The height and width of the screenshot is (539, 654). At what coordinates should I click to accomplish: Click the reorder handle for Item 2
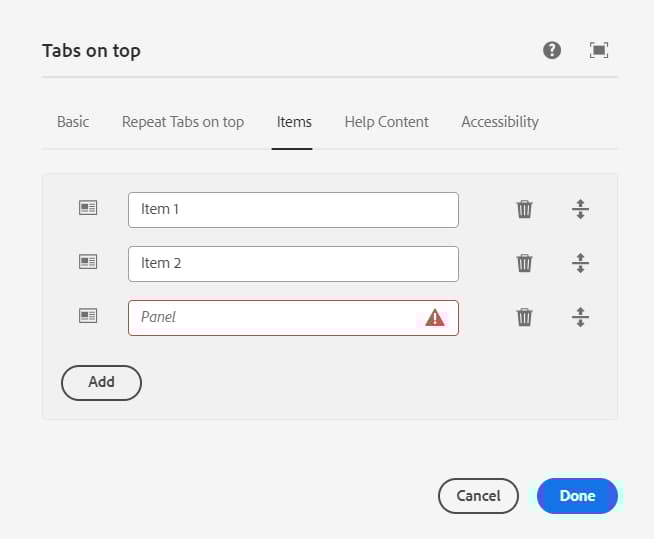[x=580, y=263]
